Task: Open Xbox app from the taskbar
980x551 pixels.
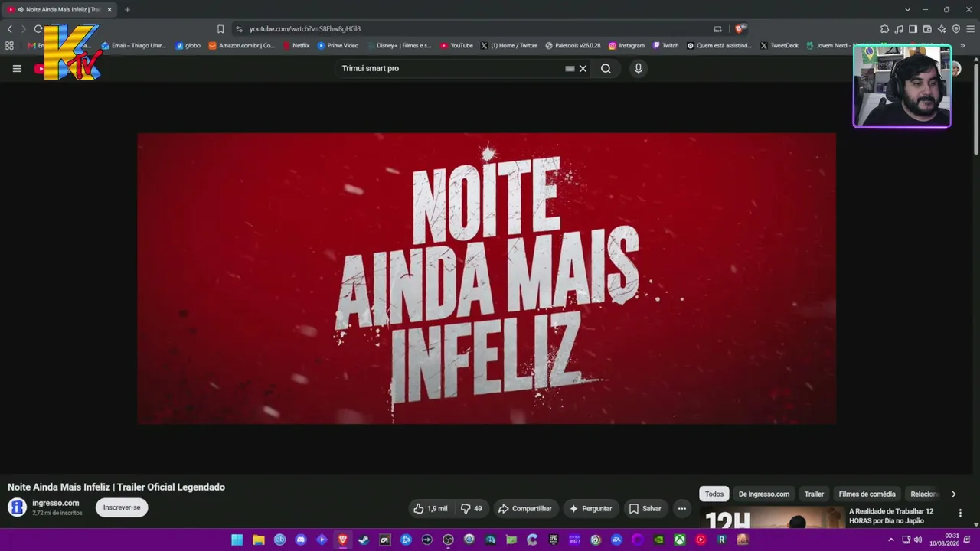Action: 679,540
